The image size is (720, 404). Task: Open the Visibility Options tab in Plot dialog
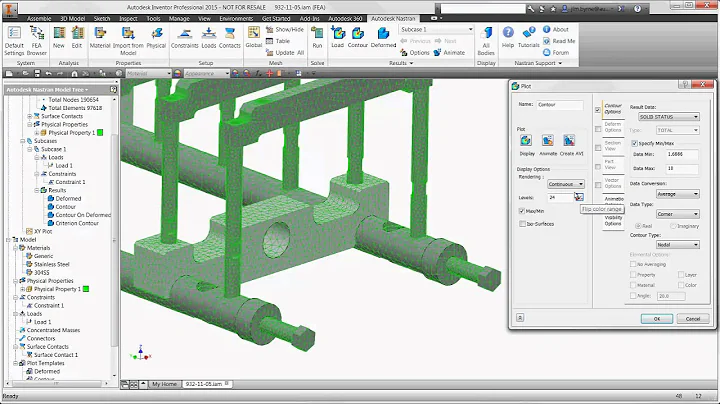(613, 221)
